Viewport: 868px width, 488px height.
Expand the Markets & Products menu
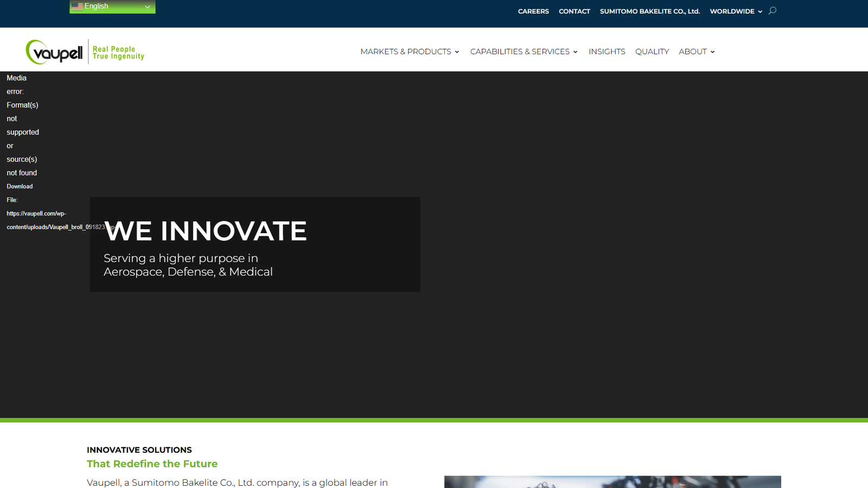click(410, 52)
